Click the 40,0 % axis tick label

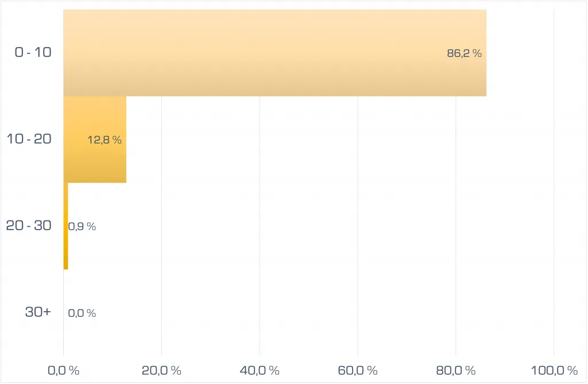tap(260, 371)
